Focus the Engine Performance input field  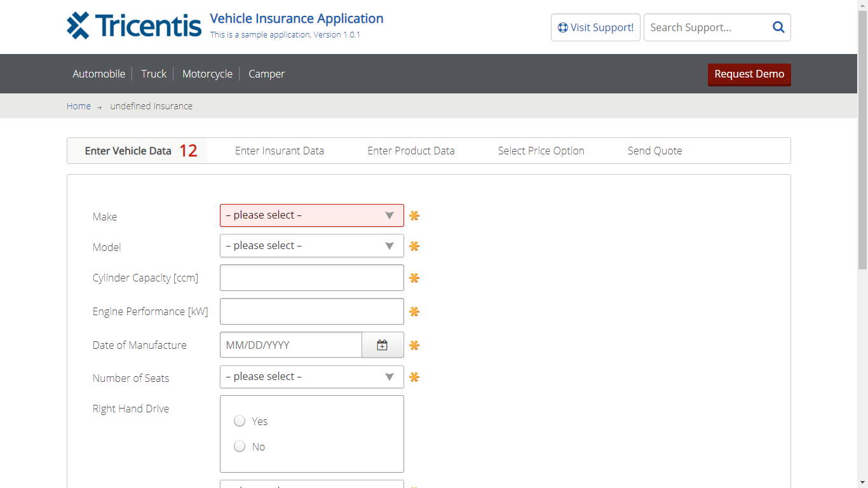tap(312, 311)
